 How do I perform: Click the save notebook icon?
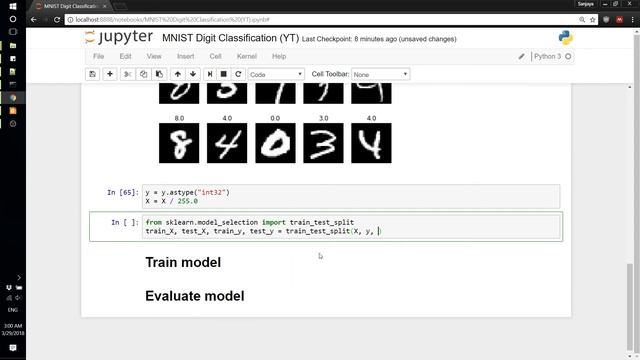[x=93, y=74]
